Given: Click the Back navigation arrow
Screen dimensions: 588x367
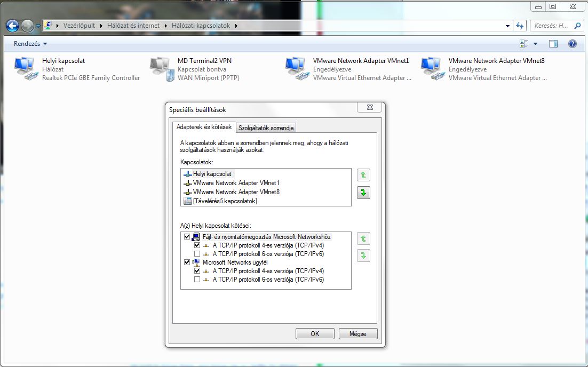Looking at the screenshot, I should 12,26.
